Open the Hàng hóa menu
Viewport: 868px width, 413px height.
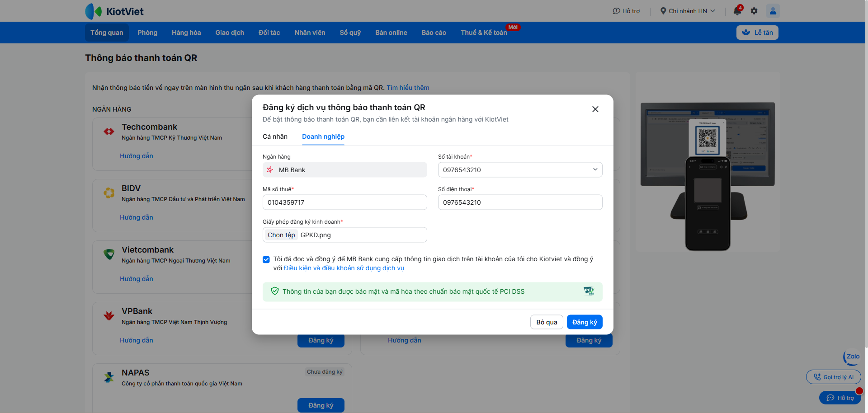(x=186, y=33)
